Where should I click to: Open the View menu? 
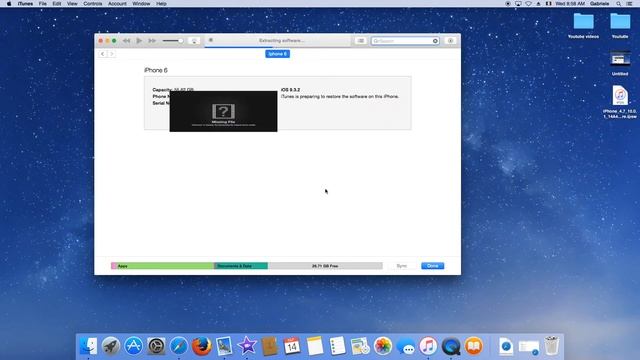pos(72,4)
